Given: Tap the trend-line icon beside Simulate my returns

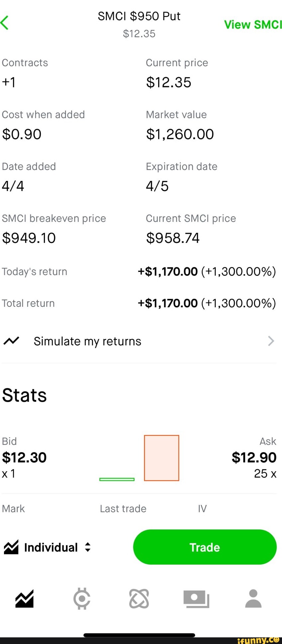Looking at the screenshot, I should tap(11, 341).
